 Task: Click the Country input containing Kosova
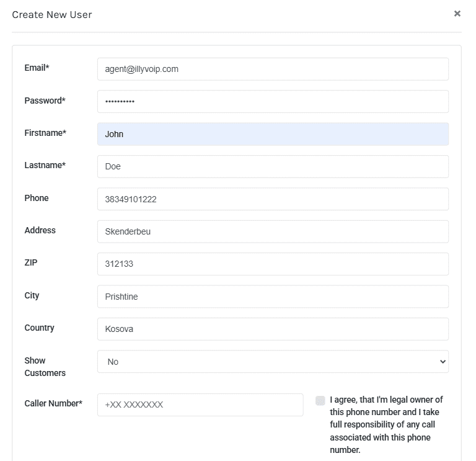coord(273,329)
